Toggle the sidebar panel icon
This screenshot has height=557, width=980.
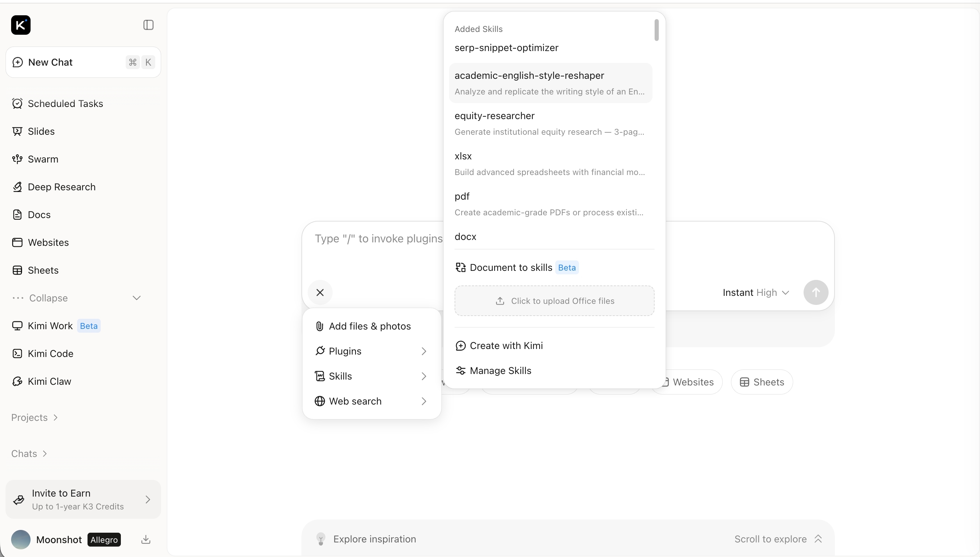(148, 25)
